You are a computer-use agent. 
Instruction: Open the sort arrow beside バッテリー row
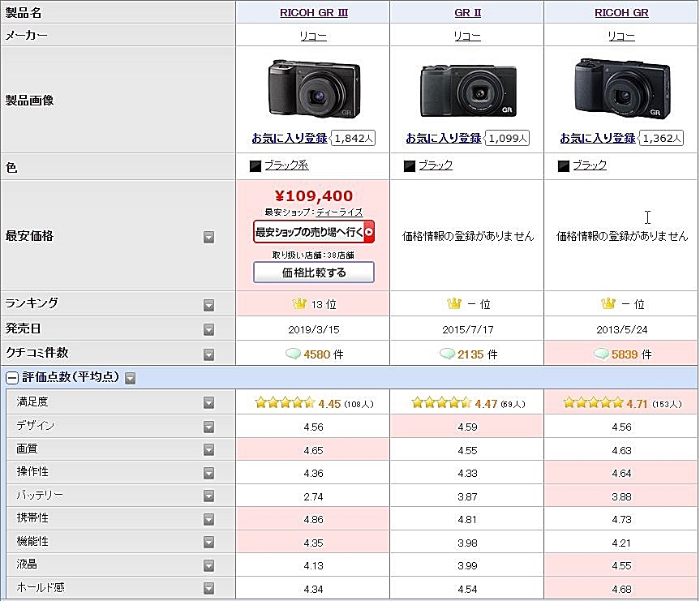point(208,496)
